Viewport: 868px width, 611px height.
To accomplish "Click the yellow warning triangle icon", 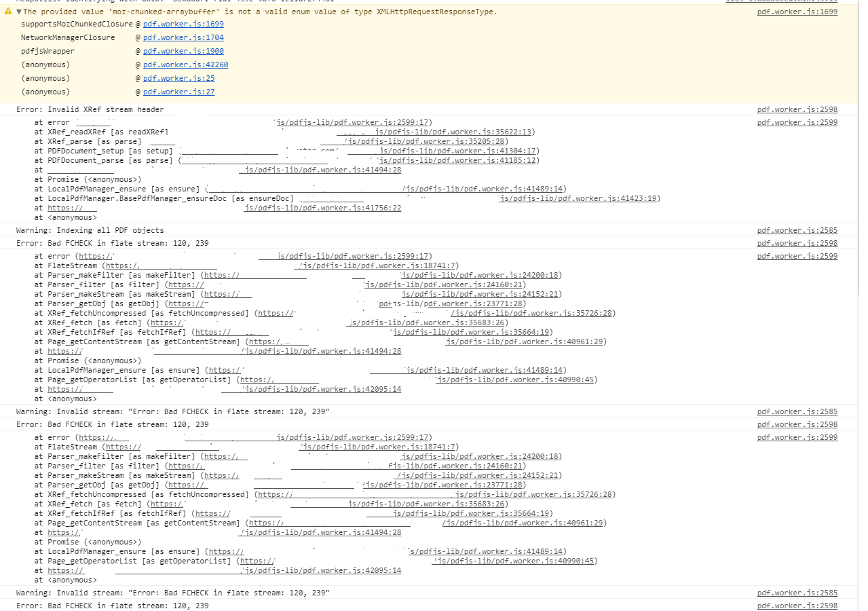I will 8,12.
